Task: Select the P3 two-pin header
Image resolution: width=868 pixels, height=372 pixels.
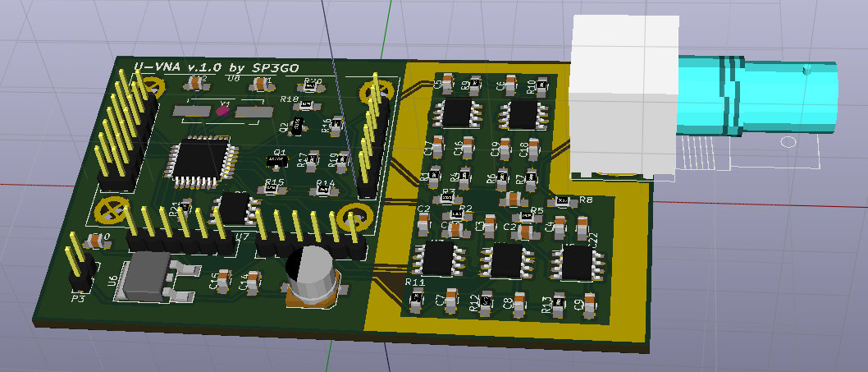Action: pos(79,261)
